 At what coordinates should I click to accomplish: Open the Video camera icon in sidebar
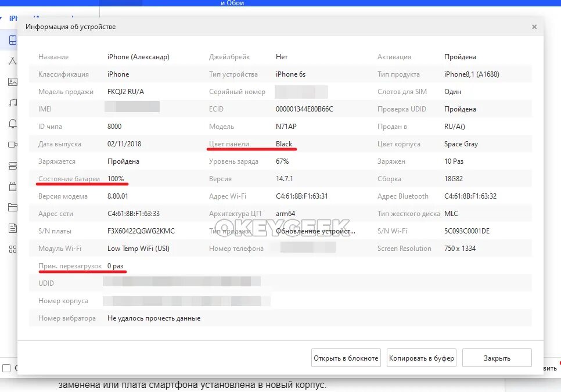point(13,145)
